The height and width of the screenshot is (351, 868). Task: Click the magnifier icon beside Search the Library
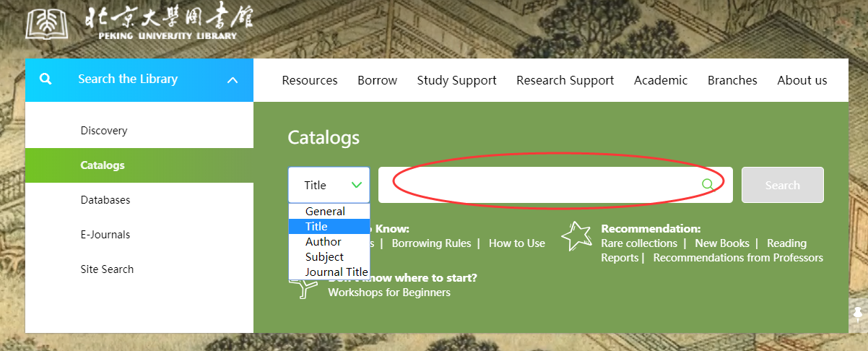click(x=45, y=79)
